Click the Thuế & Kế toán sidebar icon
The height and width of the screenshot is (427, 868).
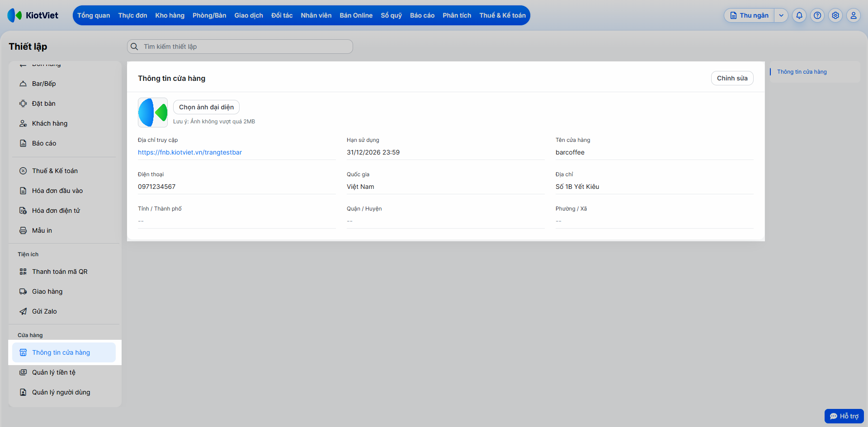coord(23,171)
